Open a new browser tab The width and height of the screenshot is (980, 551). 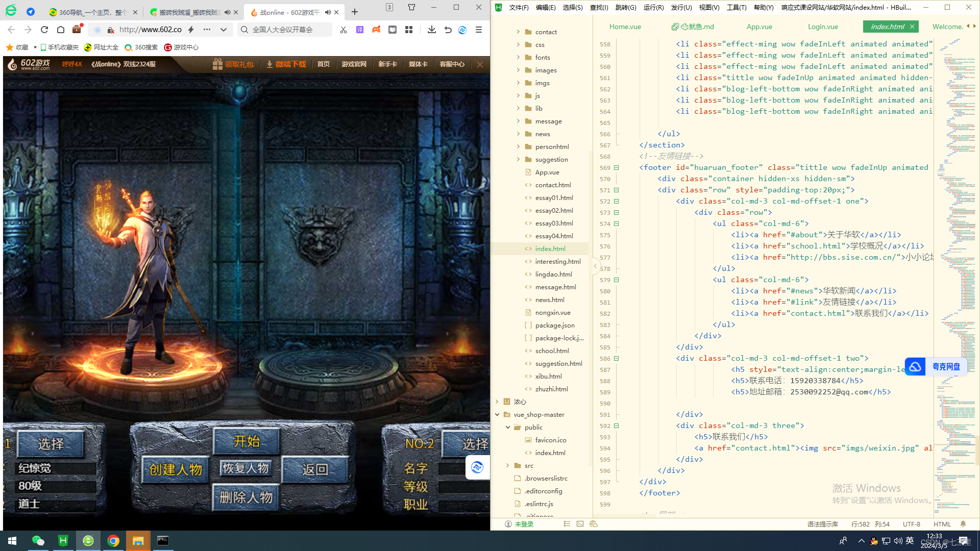[355, 12]
